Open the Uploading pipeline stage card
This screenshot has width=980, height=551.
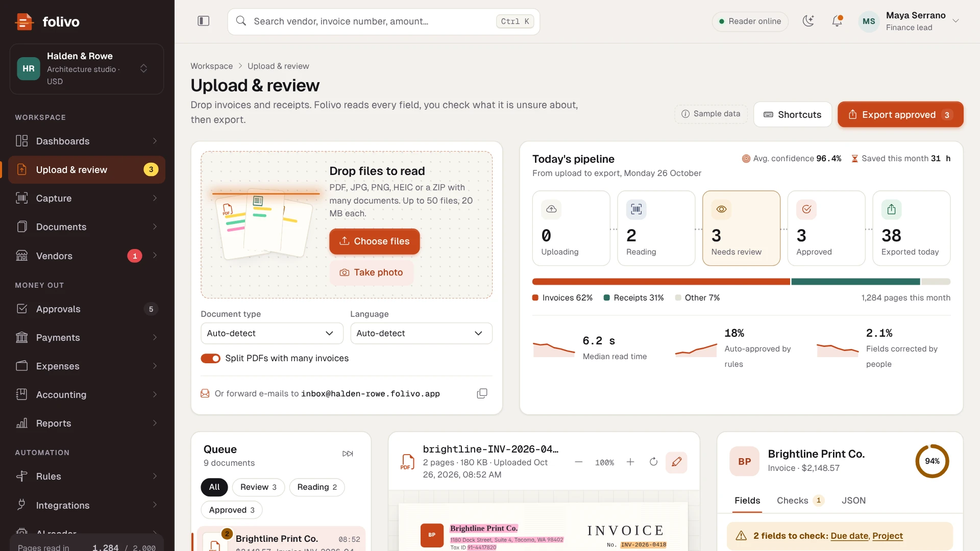click(x=571, y=228)
